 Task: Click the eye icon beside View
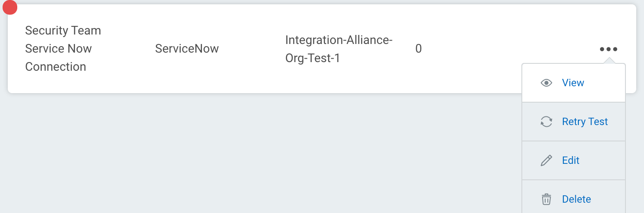click(x=546, y=83)
